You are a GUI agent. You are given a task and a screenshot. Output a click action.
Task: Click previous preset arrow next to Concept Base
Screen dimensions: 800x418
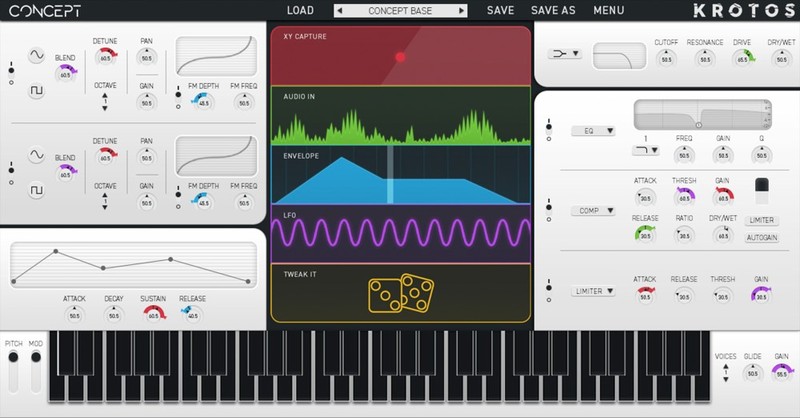point(340,11)
